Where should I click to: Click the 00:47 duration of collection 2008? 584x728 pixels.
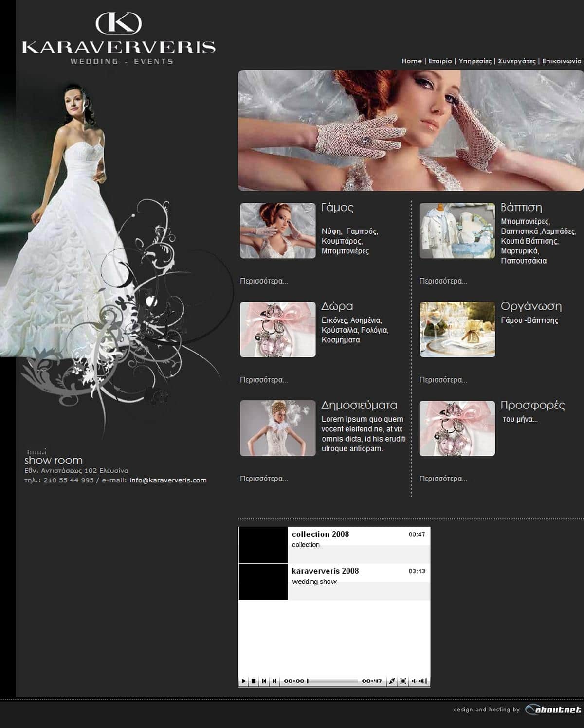[x=417, y=534]
